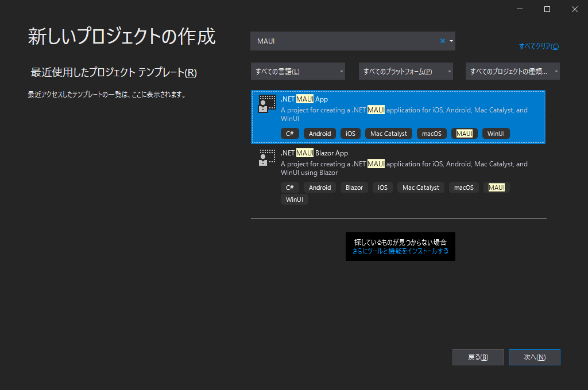Screen dimensions: 588x390
Task: Click the .NET MAUI App template icon
Action: 266,104
